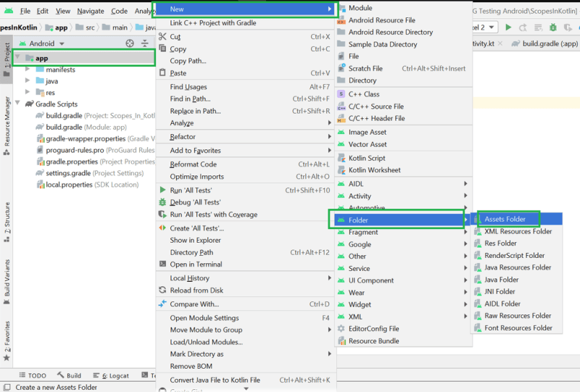Screen dimensions: 580x392
Task: Open the Code menu
Action: pyautogui.click(x=119, y=11)
